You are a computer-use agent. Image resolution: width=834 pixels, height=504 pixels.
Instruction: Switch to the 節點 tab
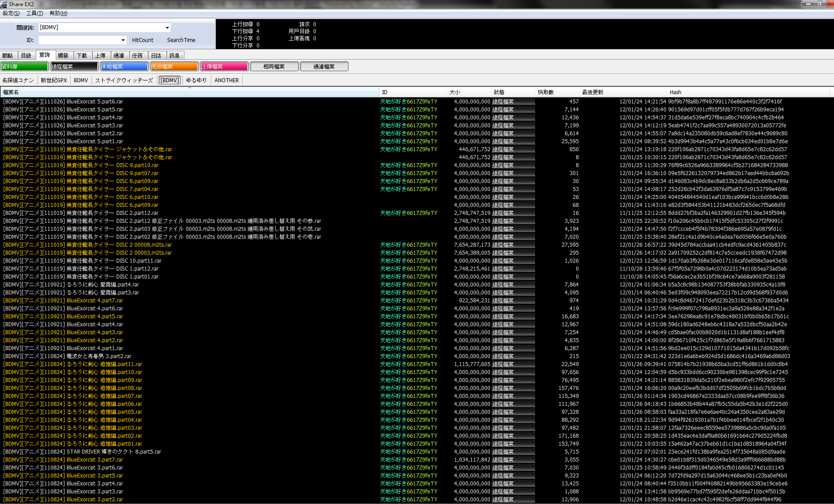pos(8,56)
